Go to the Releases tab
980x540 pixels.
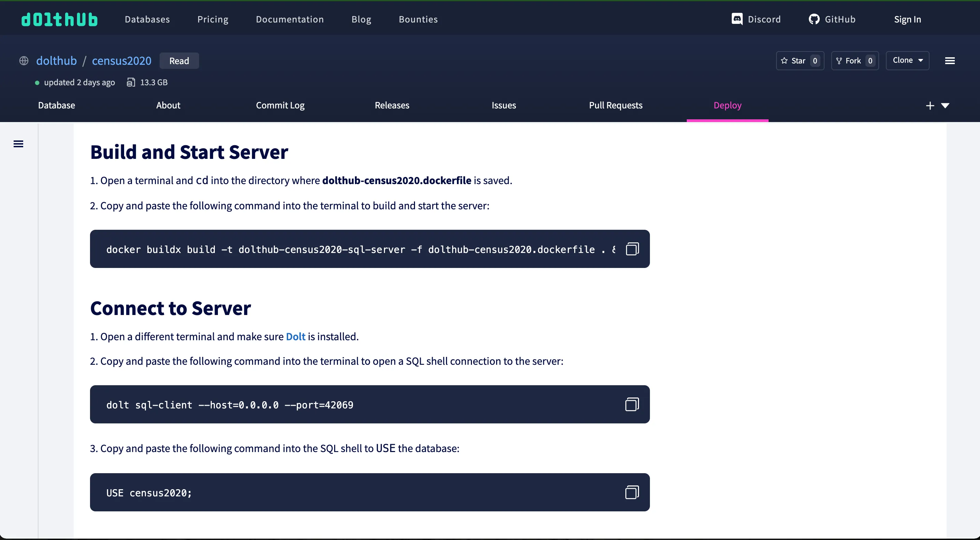392,105
